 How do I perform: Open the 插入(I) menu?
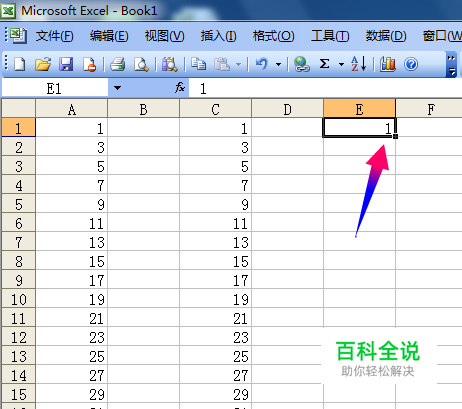[x=218, y=36]
